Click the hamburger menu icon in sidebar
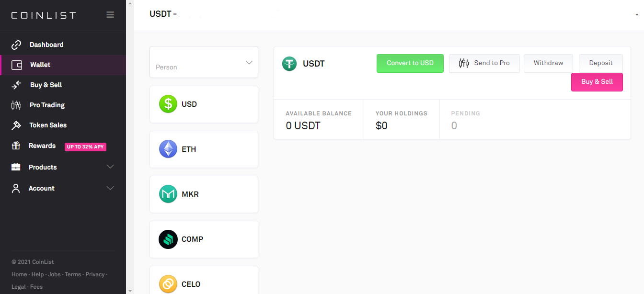This screenshot has height=294, width=644. [110, 15]
